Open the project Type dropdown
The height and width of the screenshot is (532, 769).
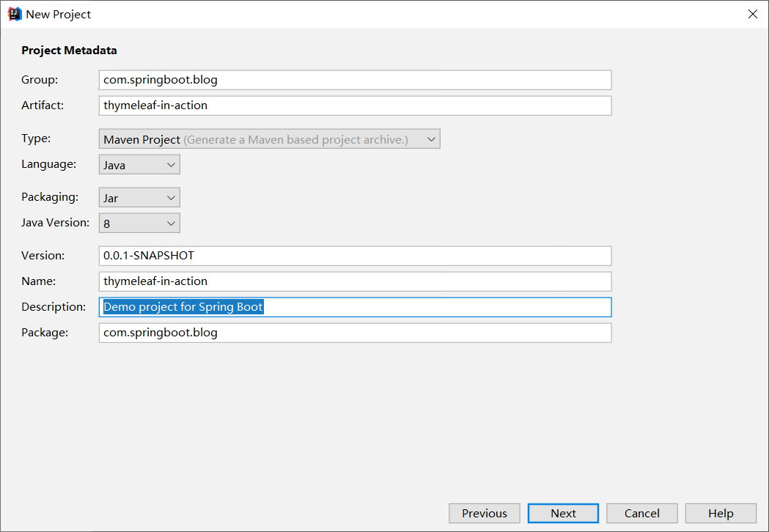coord(269,138)
